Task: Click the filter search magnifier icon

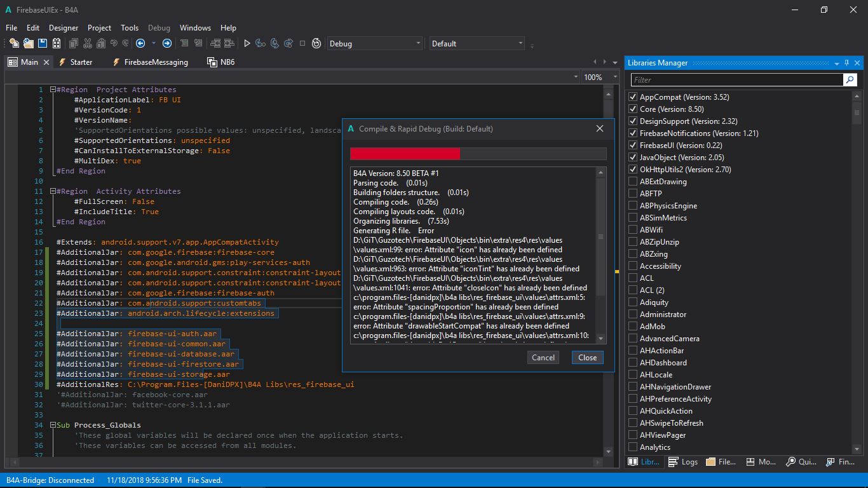Action: (850, 79)
